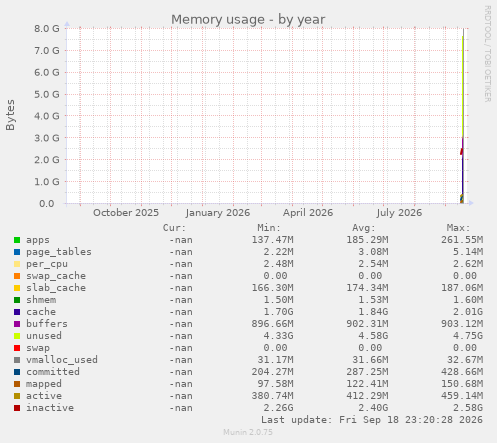Click the 'Min:' column header
Screen dimensions: 497x443
(x=269, y=228)
